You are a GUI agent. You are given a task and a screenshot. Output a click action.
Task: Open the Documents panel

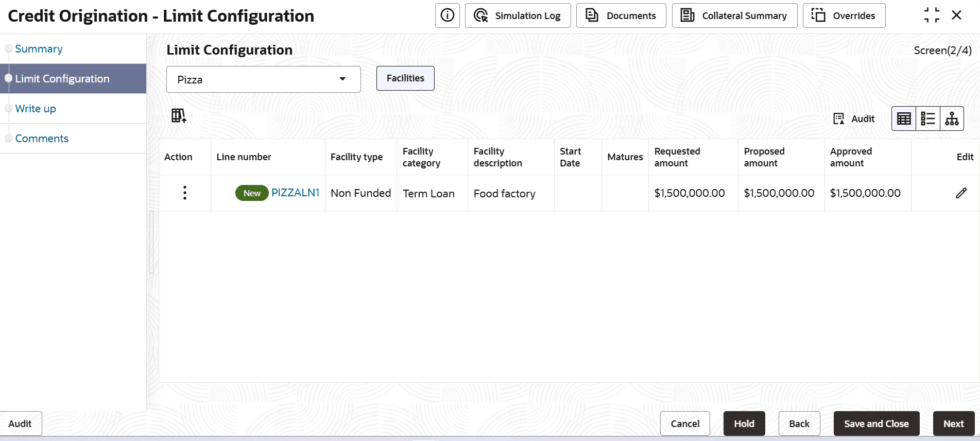pyautogui.click(x=621, y=15)
